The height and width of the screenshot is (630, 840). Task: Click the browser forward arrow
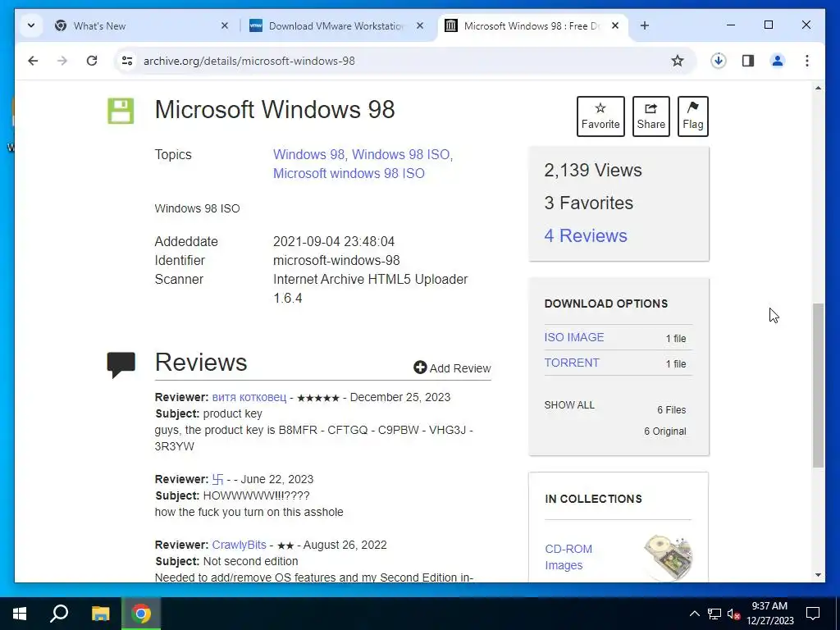pyautogui.click(x=62, y=61)
